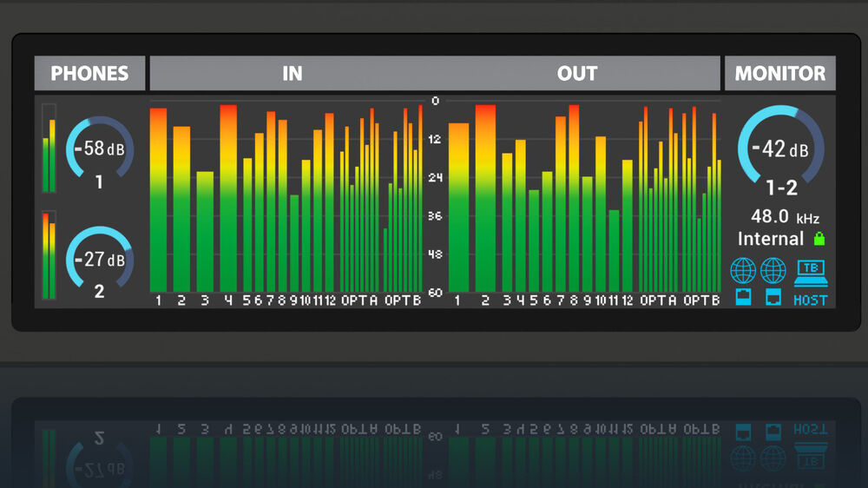
Task: Click the input channel 4 meter bar
Action: tap(228, 198)
